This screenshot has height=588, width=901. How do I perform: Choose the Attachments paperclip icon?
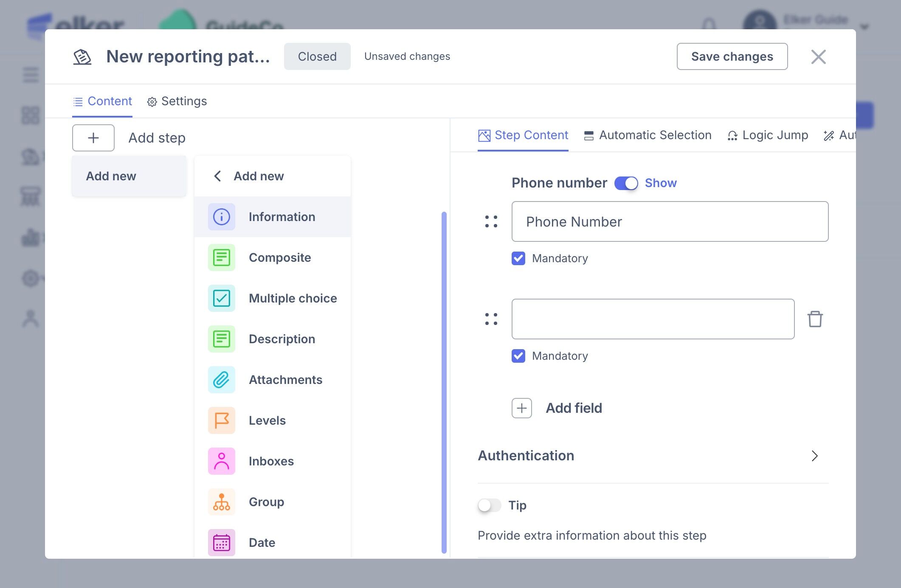click(221, 380)
